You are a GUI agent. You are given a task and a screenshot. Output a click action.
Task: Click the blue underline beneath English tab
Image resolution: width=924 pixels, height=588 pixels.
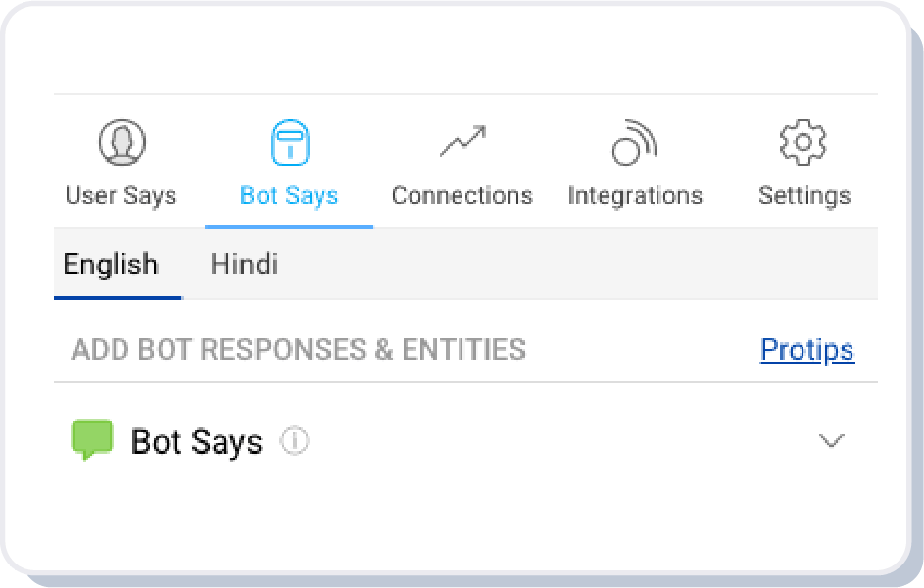point(118,297)
